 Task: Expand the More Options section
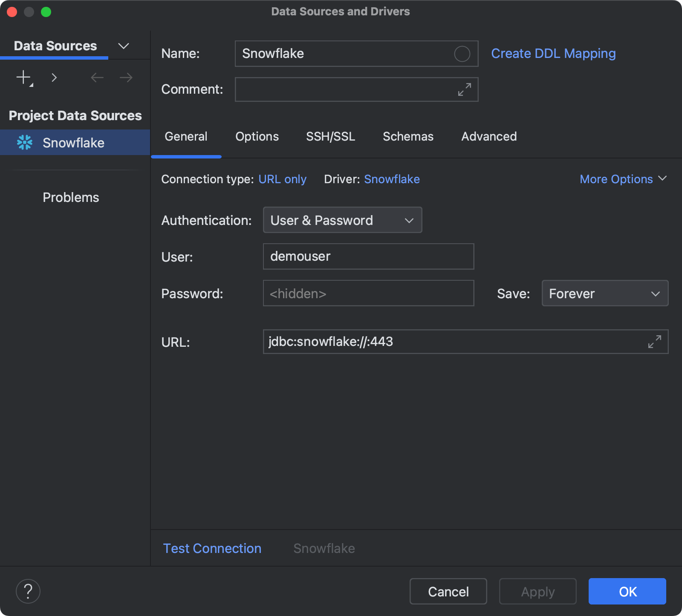point(623,179)
